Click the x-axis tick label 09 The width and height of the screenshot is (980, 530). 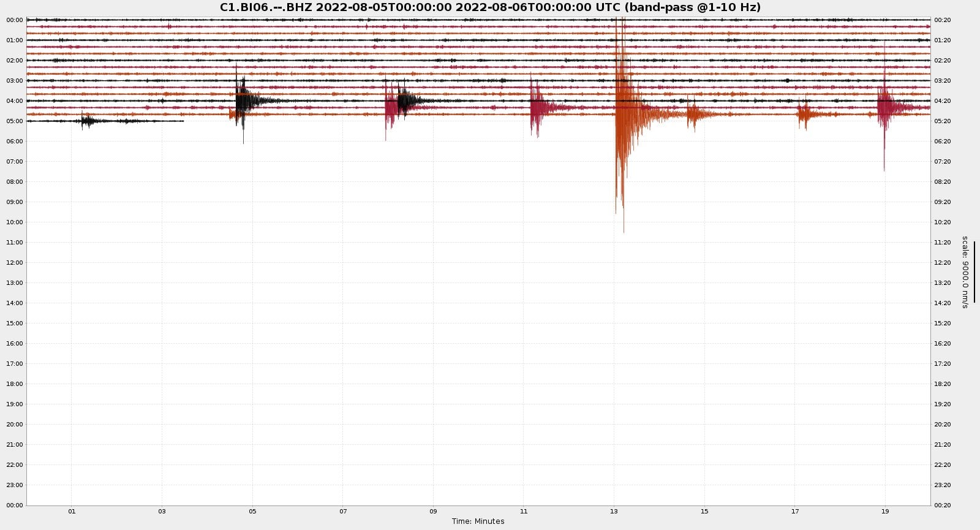tap(433, 512)
